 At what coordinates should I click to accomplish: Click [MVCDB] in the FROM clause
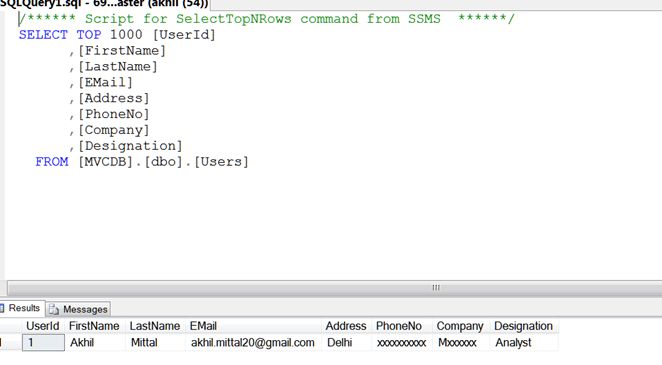pos(106,162)
